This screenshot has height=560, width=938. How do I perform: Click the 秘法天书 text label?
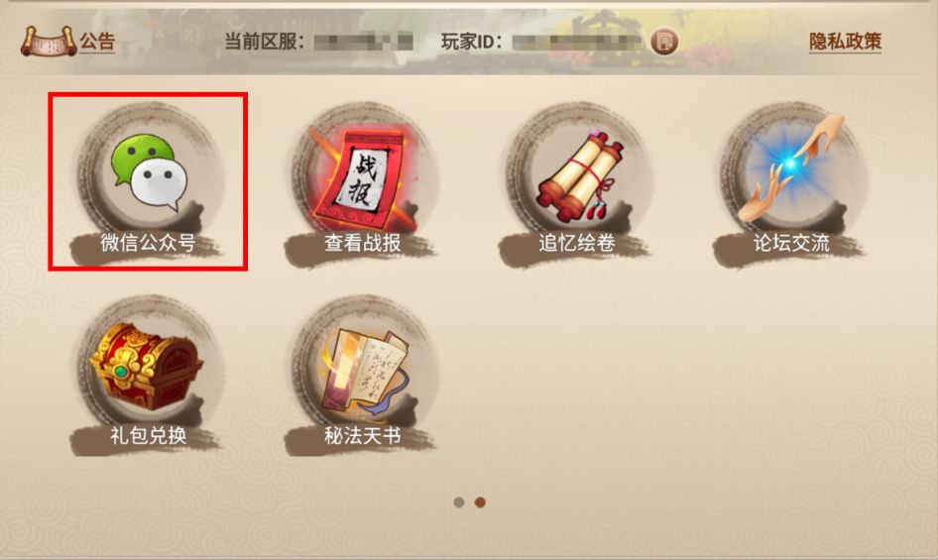click(363, 435)
